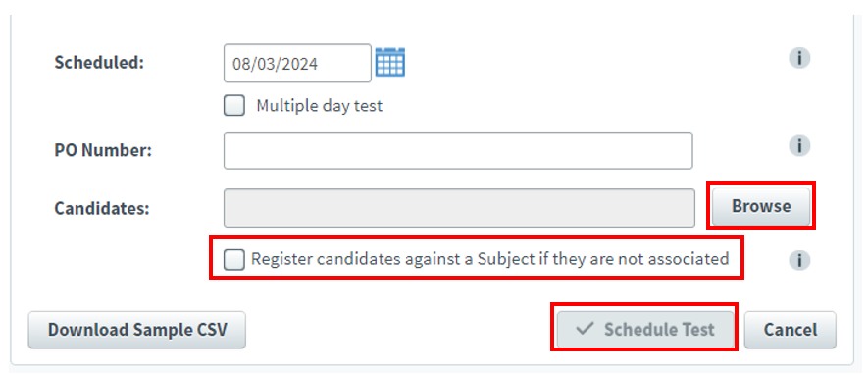Viewport: 868px width, 375px height.
Task: Click the Schedule Test button
Action: 645,330
